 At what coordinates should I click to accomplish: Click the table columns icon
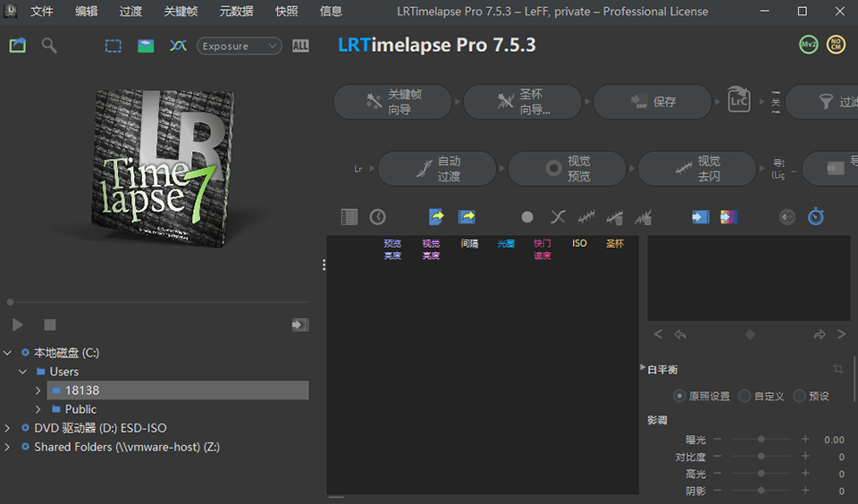[x=349, y=217]
